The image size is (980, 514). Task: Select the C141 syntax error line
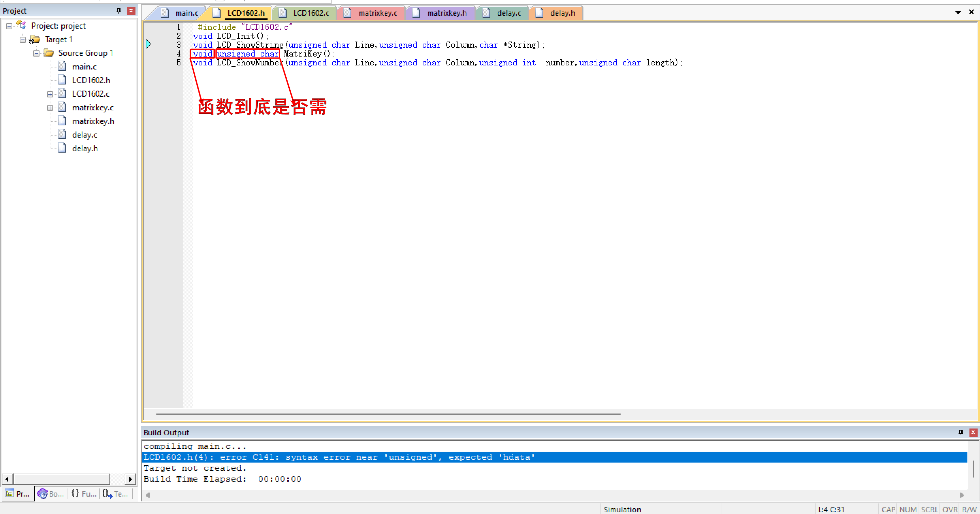tap(555, 457)
